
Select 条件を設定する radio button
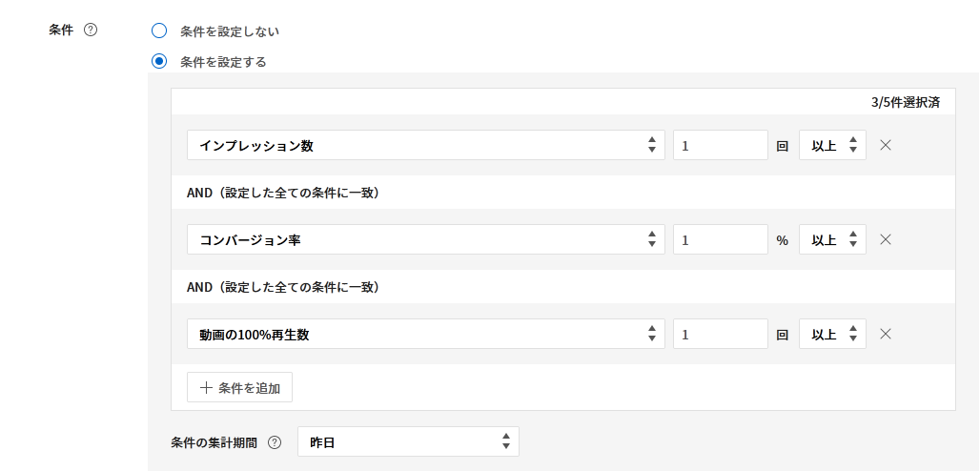(x=159, y=62)
